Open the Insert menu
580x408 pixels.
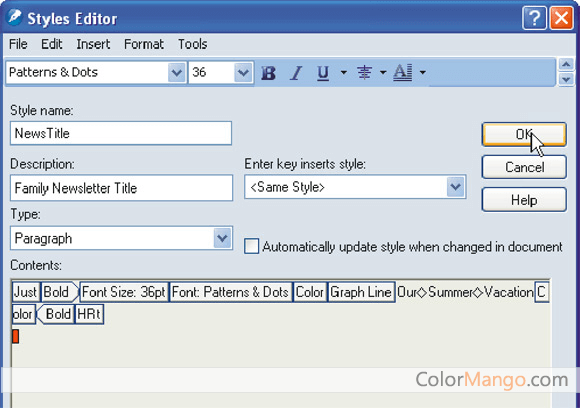[x=93, y=44]
